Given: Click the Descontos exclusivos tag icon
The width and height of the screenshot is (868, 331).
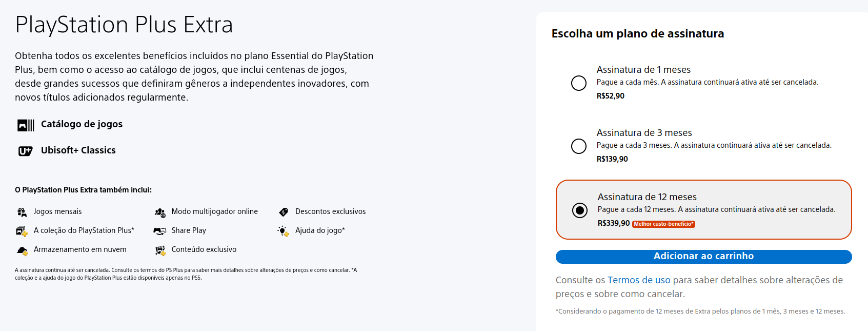Looking at the screenshot, I should coord(284,212).
